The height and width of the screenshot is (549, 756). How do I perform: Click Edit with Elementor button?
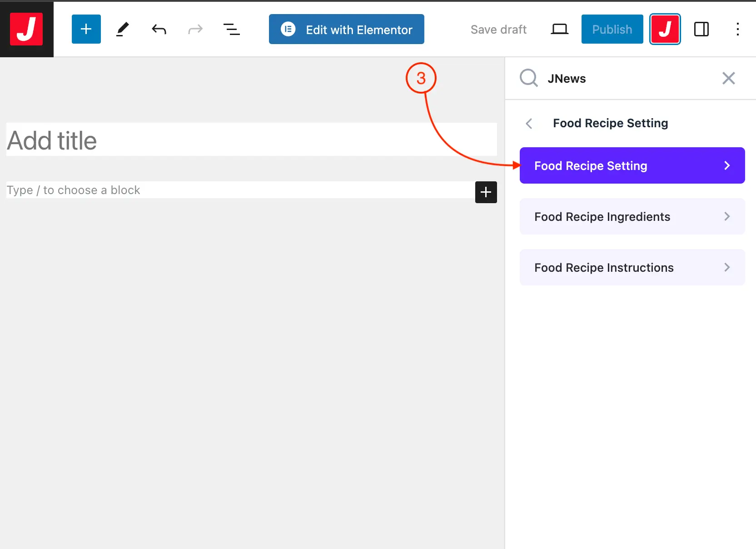click(x=346, y=29)
